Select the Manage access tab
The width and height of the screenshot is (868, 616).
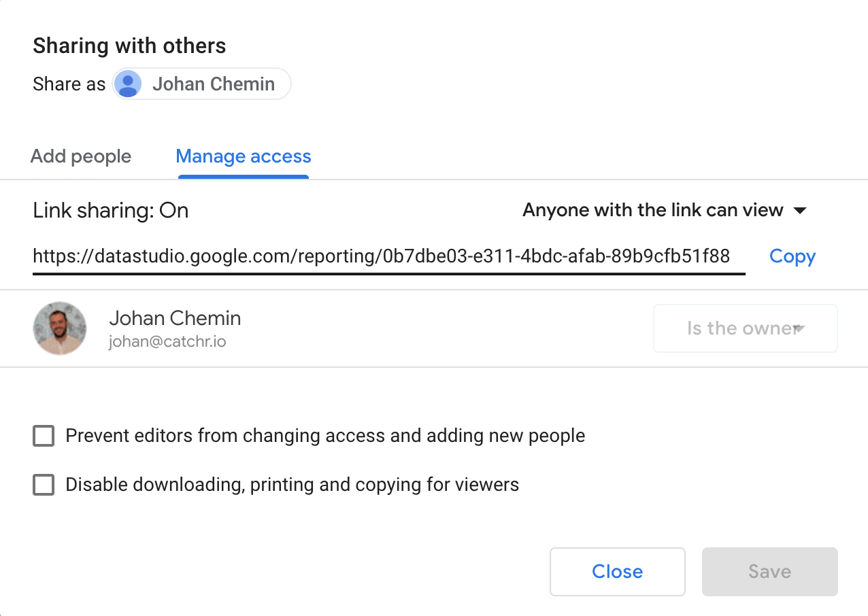[243, 156]
